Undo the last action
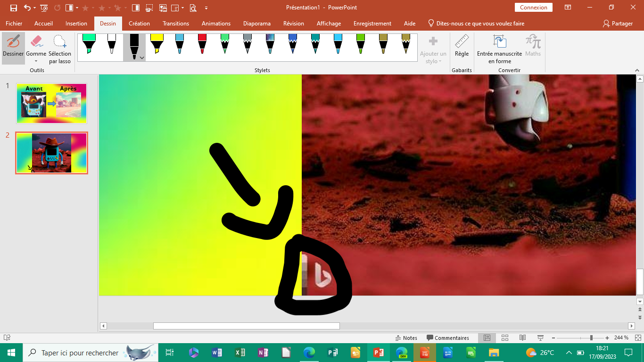 (x=27, y=8)
